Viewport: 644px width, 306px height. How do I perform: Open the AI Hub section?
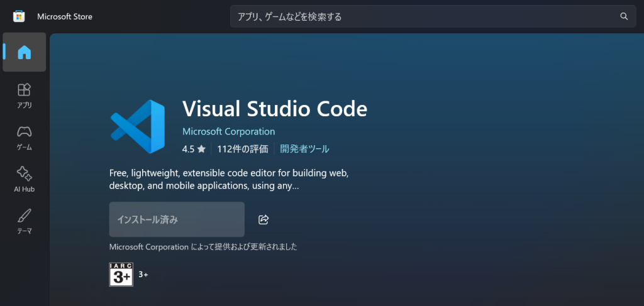pos(24,179)
